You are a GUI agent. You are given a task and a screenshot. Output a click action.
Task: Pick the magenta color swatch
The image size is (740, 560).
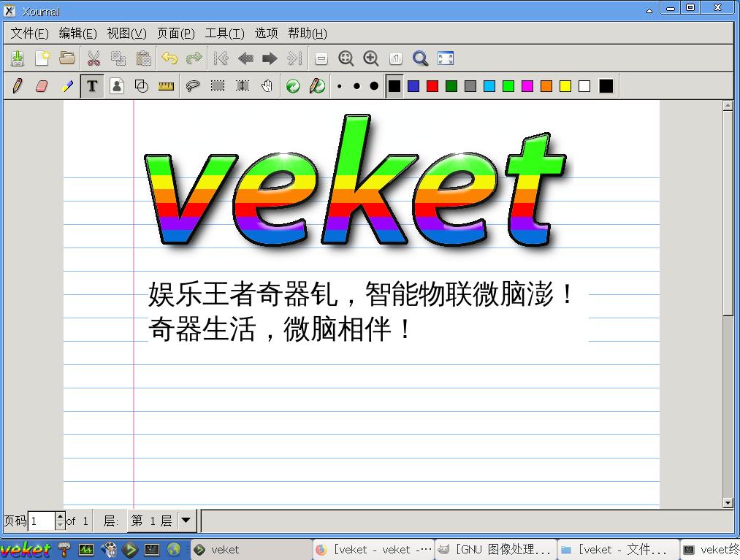click(527, 86)
